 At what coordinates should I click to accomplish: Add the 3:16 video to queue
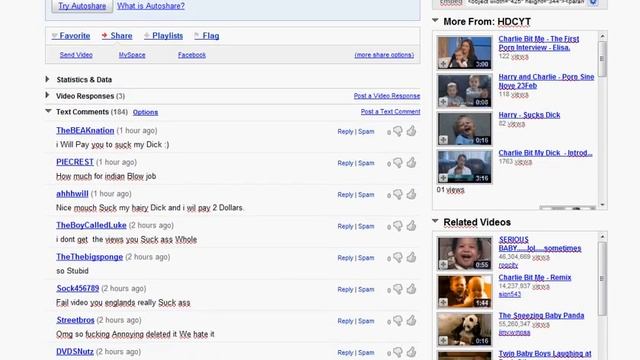[443, 178]
